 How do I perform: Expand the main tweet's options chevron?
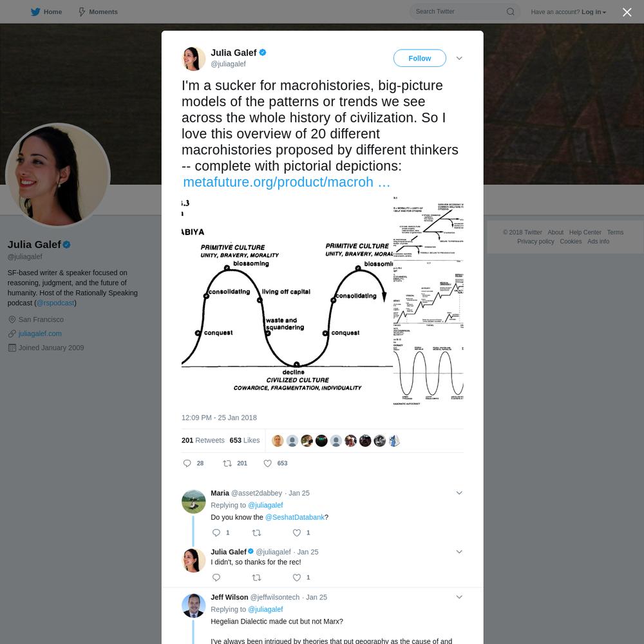point(459,58)
